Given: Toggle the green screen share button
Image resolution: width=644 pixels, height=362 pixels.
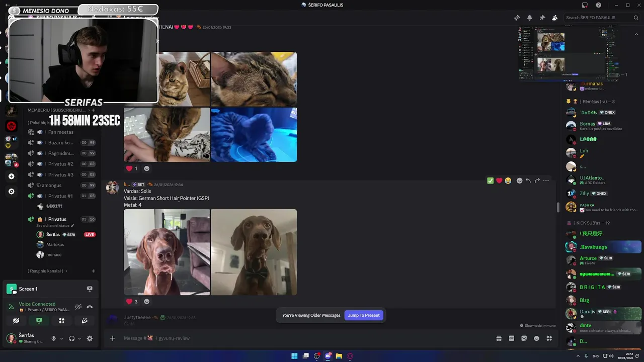Looking at the screenshot, I should 39,320.
